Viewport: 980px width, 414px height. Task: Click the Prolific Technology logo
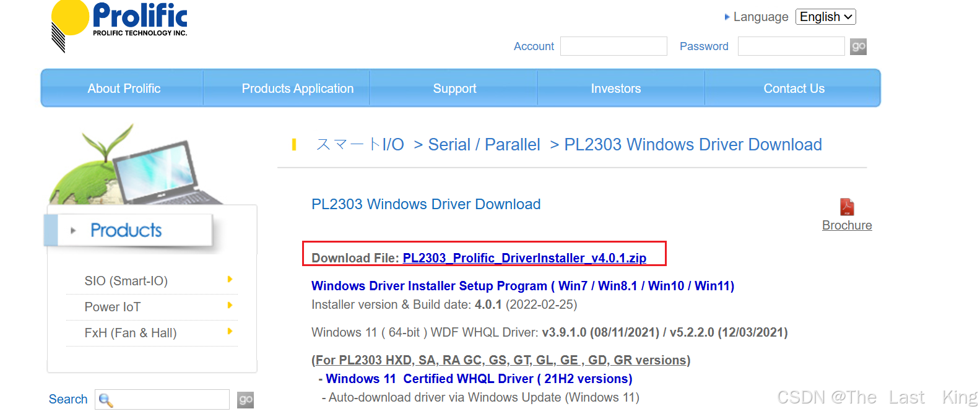(x=119, y=26)
